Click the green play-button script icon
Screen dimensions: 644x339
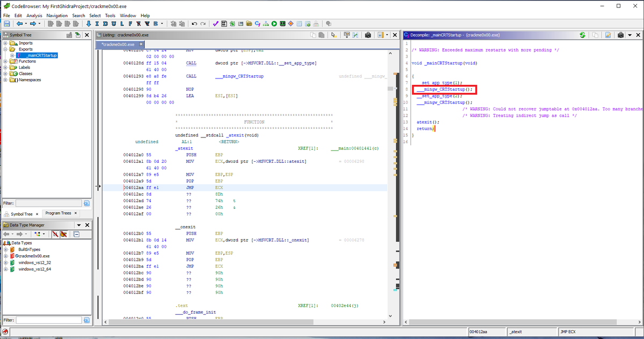(x=274, y=24)
